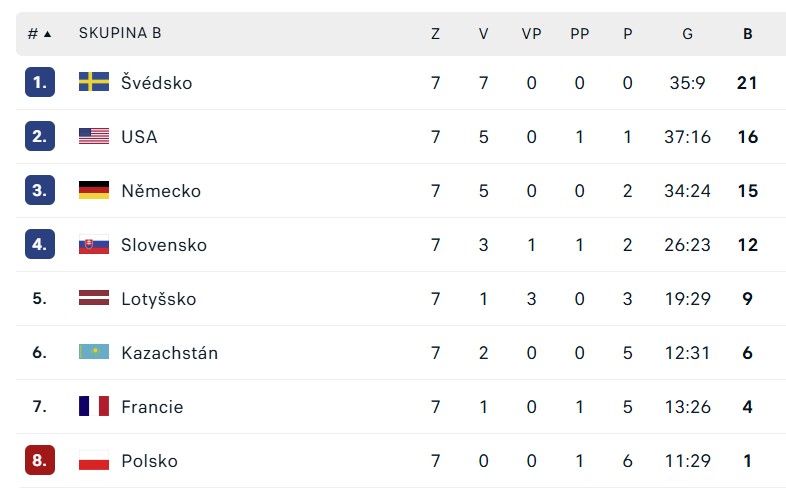Click the USA flag icon
The image size is (786, 495).
click(94, 136)
